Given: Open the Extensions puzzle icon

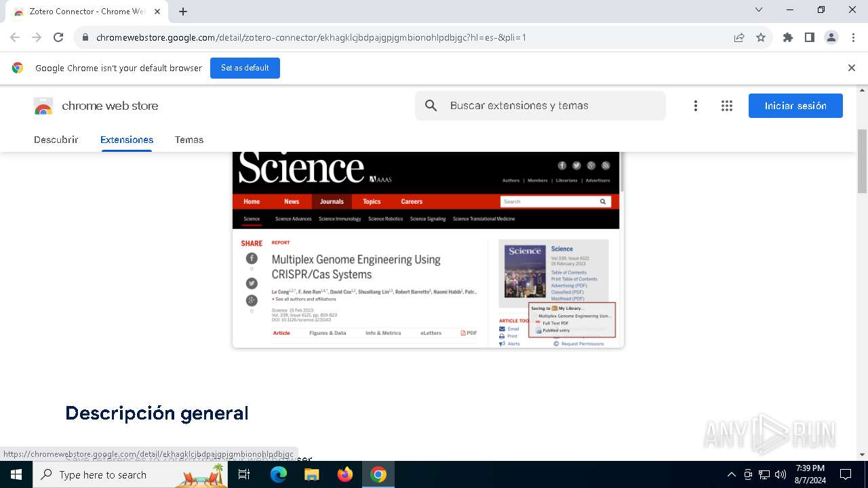Looking at the screenshot, I should (x=788, y=37).
